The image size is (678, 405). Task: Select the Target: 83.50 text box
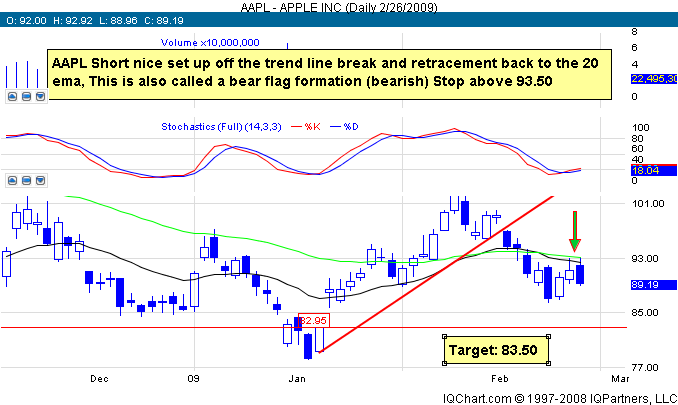tap(496, 350)
